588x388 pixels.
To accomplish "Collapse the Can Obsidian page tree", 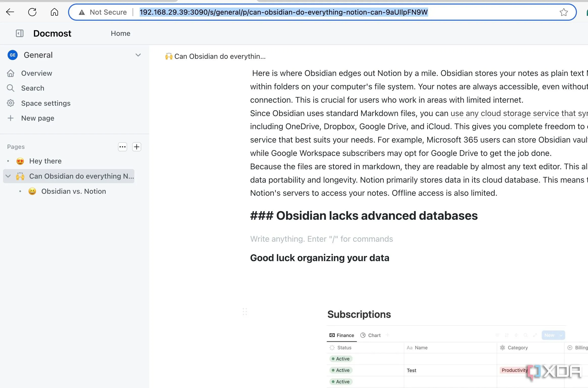I will pyautogui.click(x=8, y=176).
